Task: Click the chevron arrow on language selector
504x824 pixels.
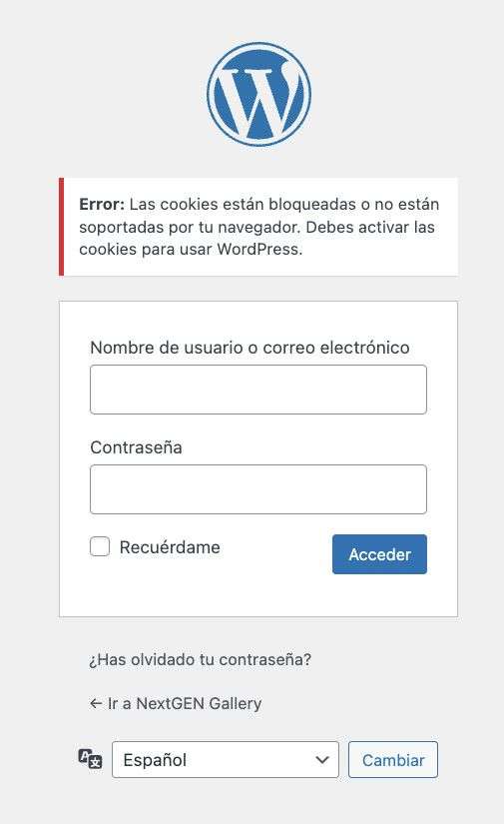Action: pos(321,760)
